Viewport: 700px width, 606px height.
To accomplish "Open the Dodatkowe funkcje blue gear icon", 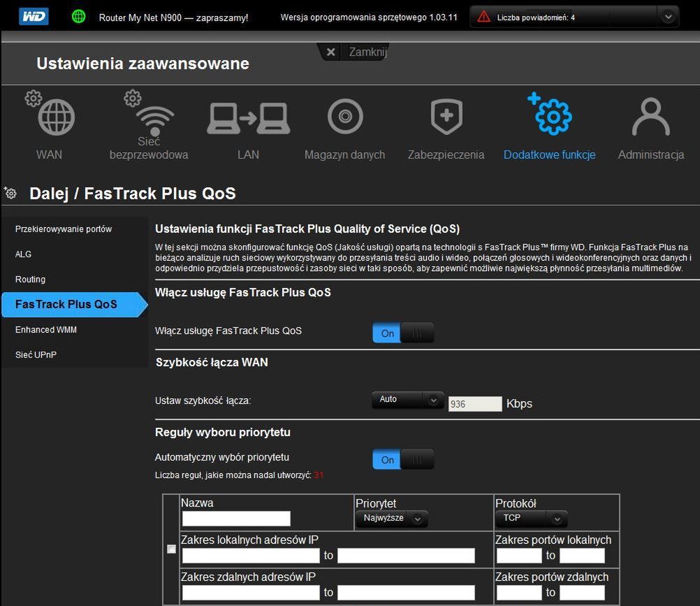I will point(550,115).
